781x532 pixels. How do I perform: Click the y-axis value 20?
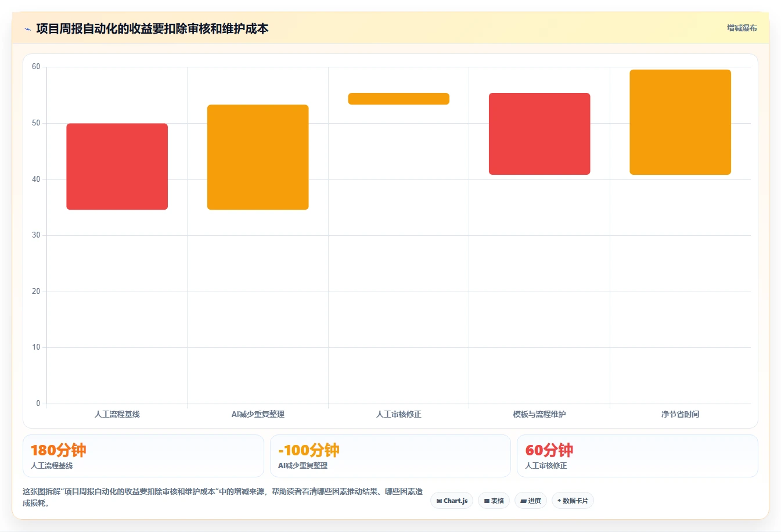point(36,292)
